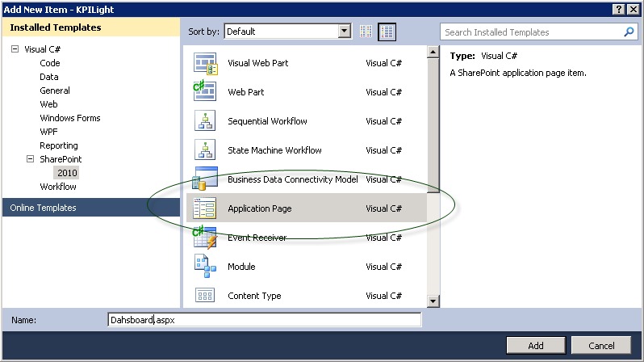
Task: Open the Installed Templates section
Action: (x=90, y=27)
